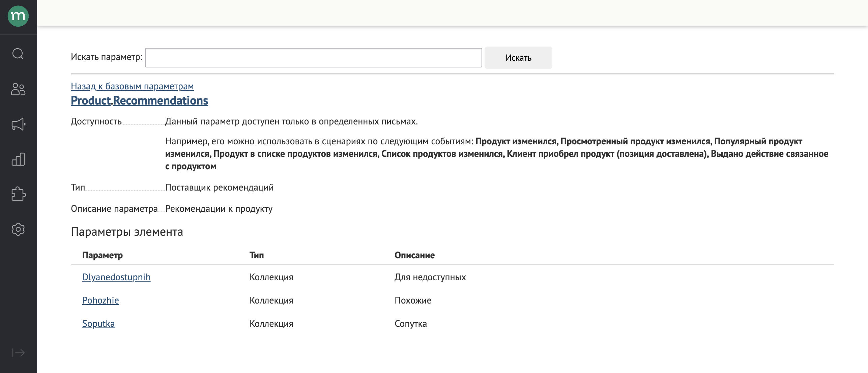
Task: Click the 'Коллекция' type in Dlyanedostupnih row
Action: [271, 277]
